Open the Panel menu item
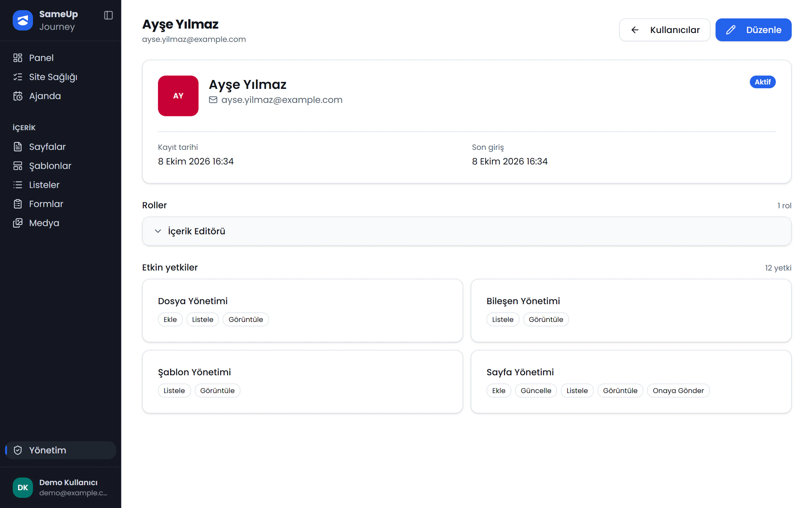812x508 pixels. point(60,58)
